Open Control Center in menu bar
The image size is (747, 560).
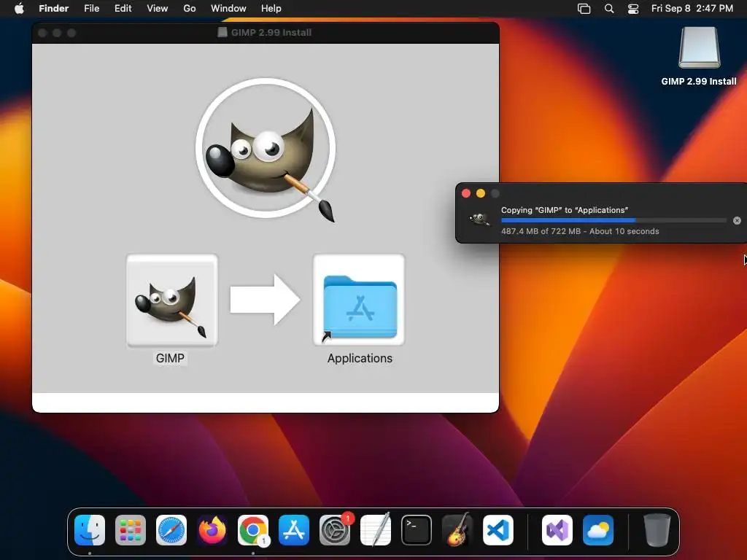coord(633,9)
